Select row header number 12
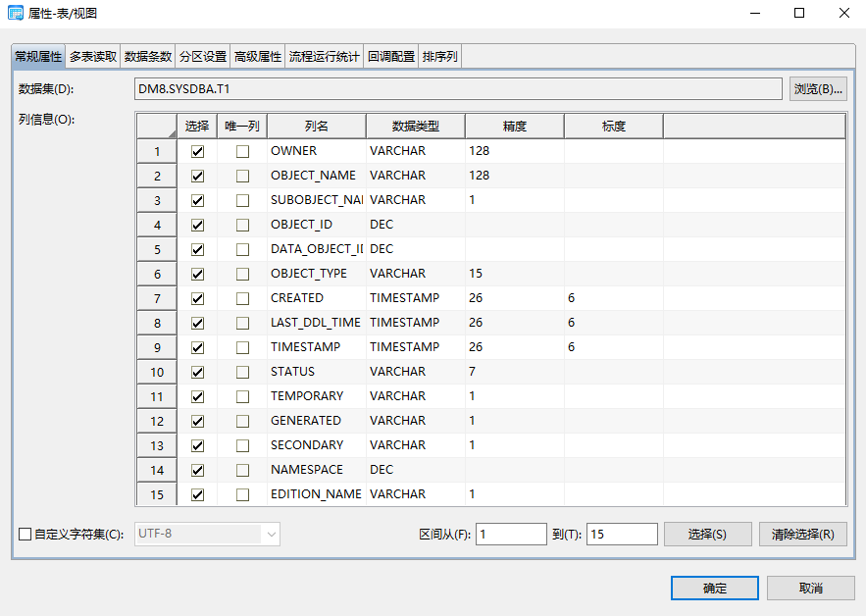 pyautogui.click(x=157, y=422)
